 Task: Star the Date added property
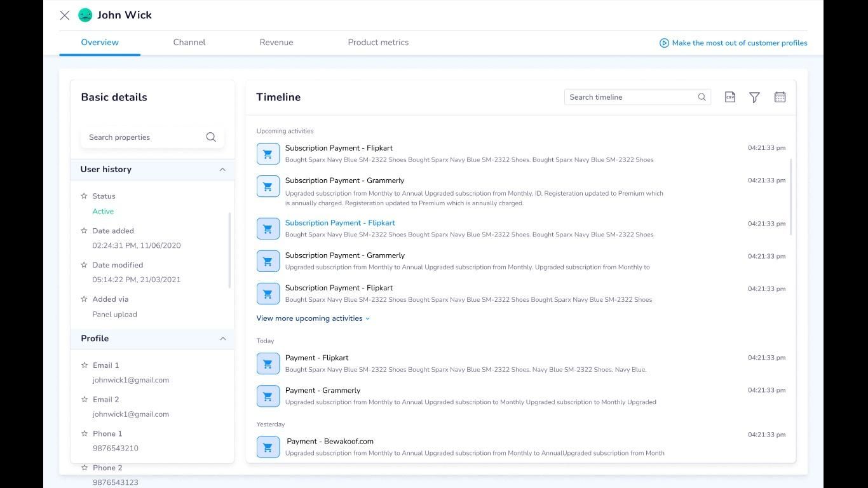click(x=84, y=231)
